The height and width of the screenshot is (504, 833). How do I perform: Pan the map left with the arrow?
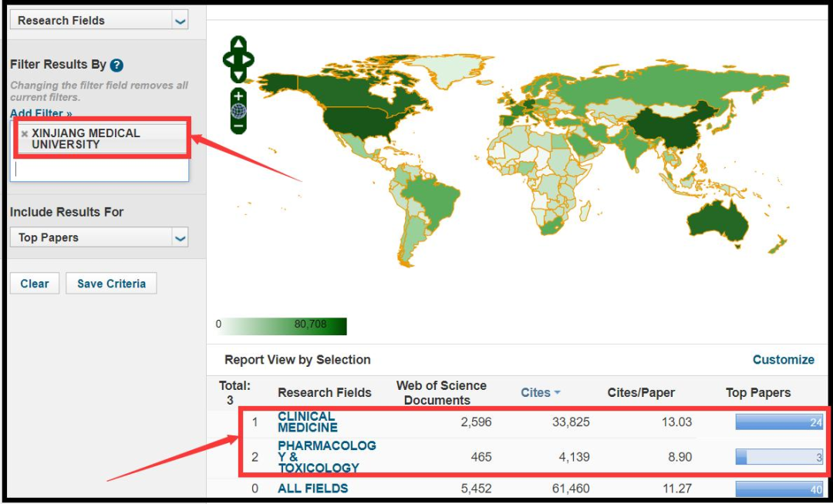(x=228, y=59)
